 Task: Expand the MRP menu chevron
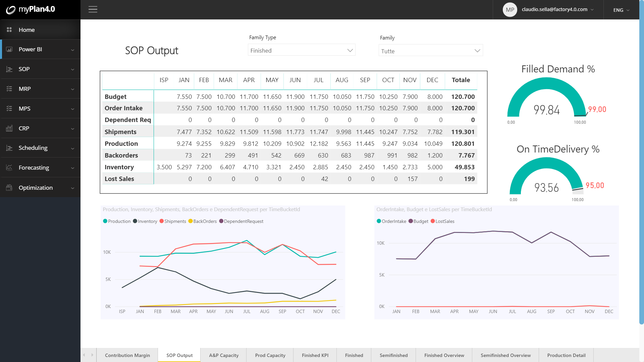[72, 89]
